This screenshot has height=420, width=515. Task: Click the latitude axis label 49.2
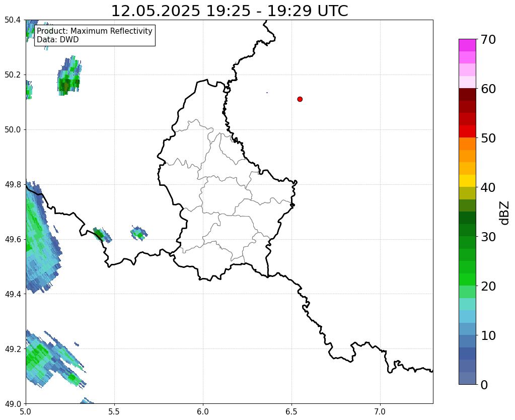(x=13, y=349)
